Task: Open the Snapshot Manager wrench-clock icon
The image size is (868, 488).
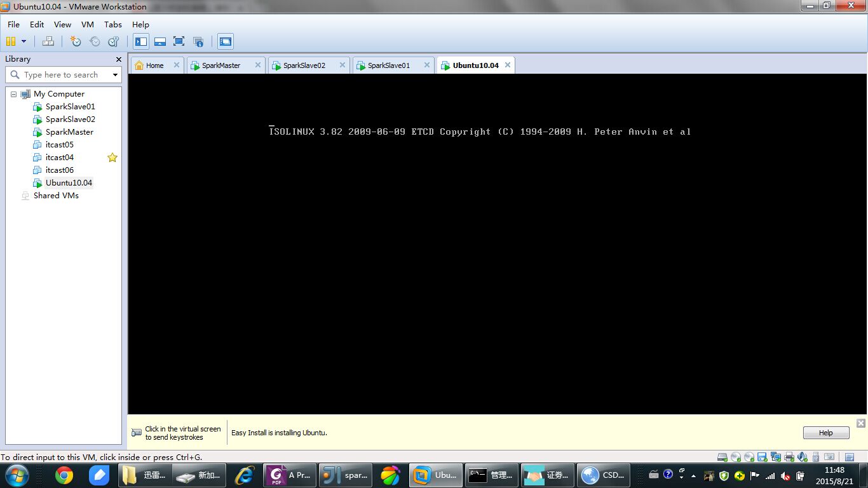Action: point(114,41)
